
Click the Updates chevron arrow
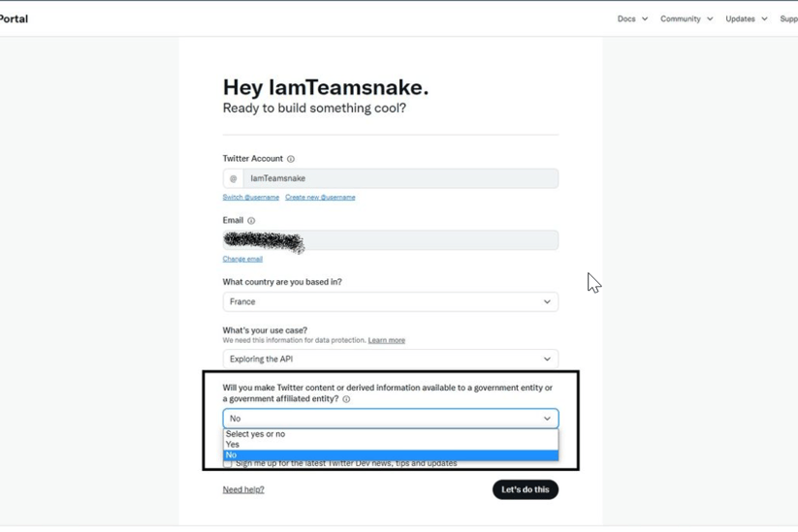(x=764, y=18)
